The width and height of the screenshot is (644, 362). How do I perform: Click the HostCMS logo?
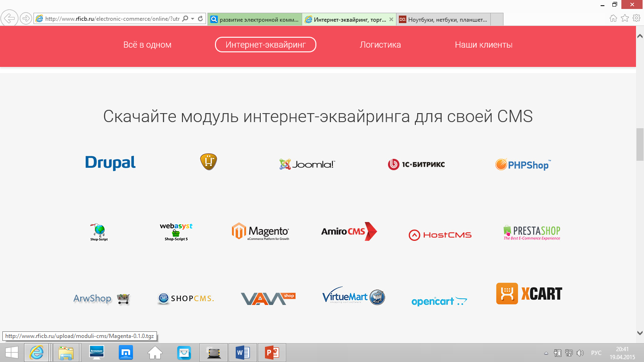440,235
